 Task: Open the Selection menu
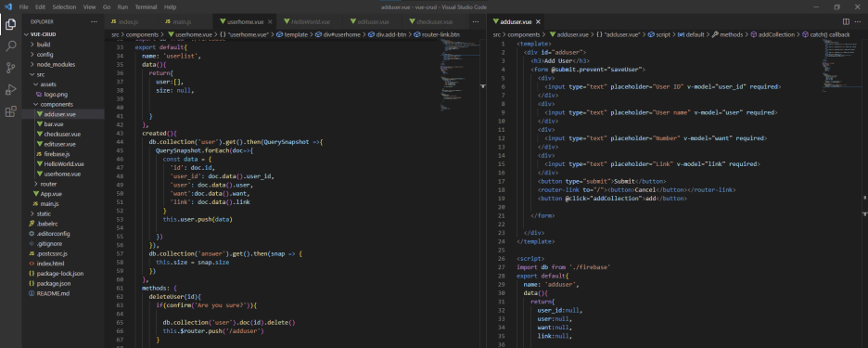[64, 7]
